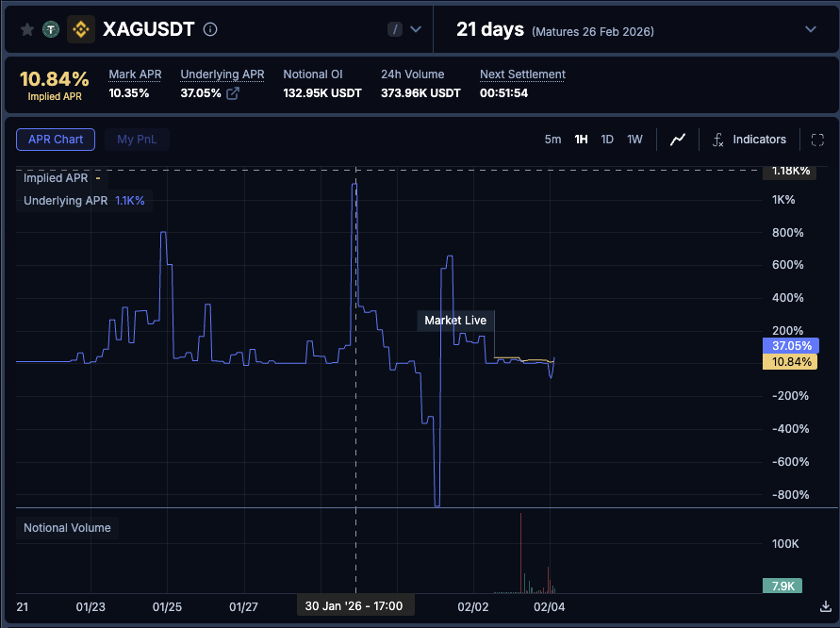Select the 1D timeframe
This screenshot has width=840, height=628.
tap(607, 140)
